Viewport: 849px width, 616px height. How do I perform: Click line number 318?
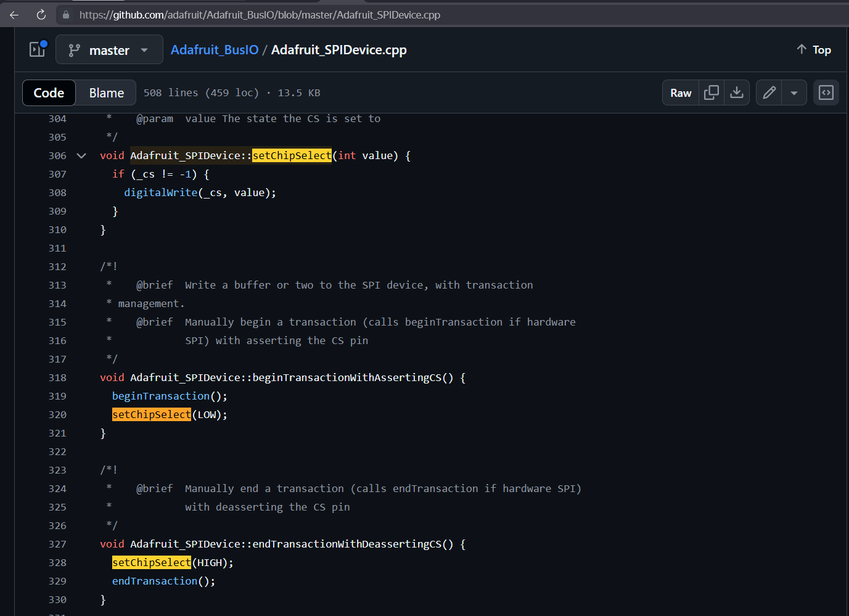(x=57, y=378)
